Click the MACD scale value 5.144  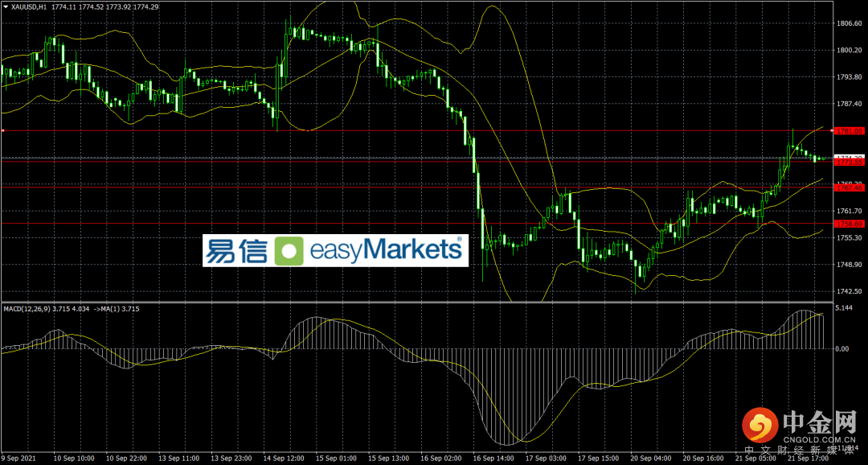[x=845, y=307]
